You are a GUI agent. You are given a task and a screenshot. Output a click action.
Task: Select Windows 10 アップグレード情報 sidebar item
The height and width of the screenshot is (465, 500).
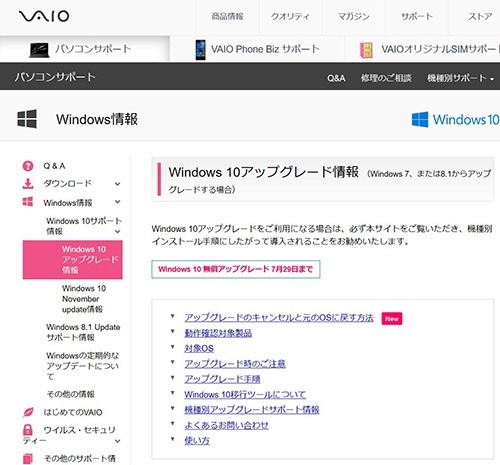pyautogui.click(x=73, y=259)
